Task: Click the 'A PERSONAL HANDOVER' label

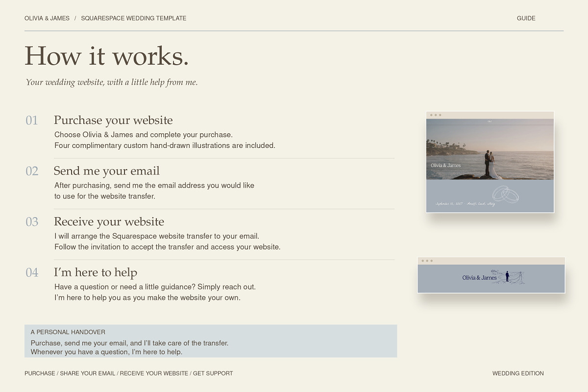Action: click(x=68, y=332)
